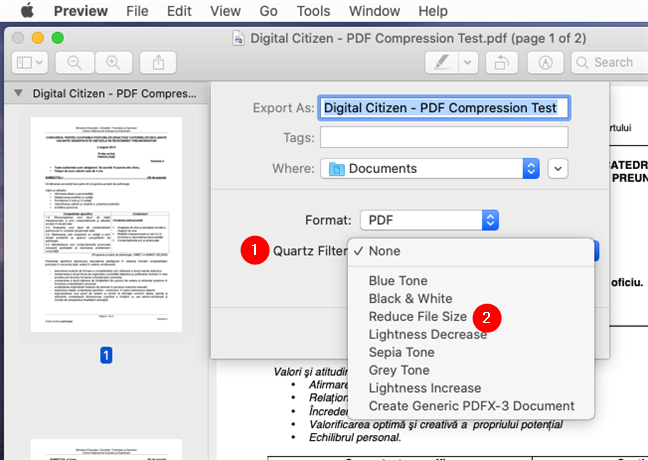
Task: Expand the save dialog with chevron button
Action: click(558, 169)
